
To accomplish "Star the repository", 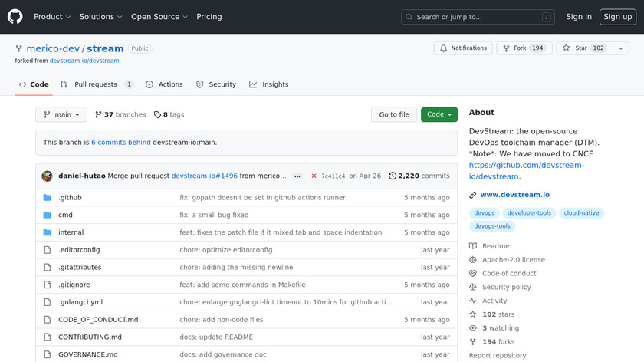I will pos(585,48).
